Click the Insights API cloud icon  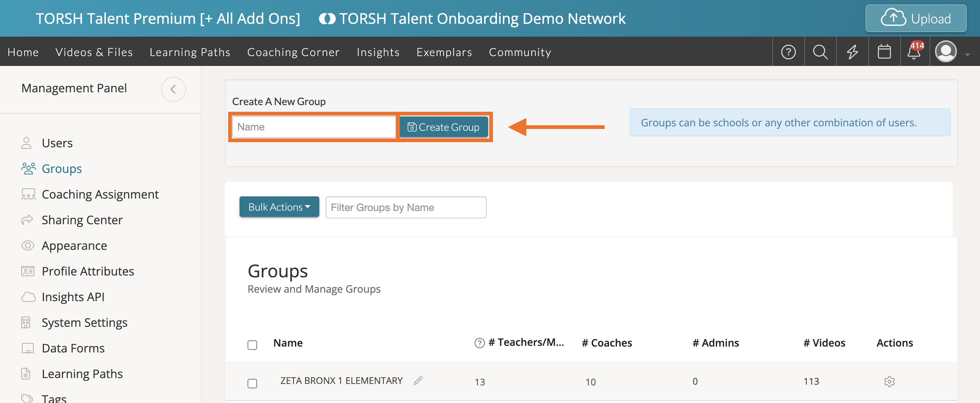coord(28,296)
